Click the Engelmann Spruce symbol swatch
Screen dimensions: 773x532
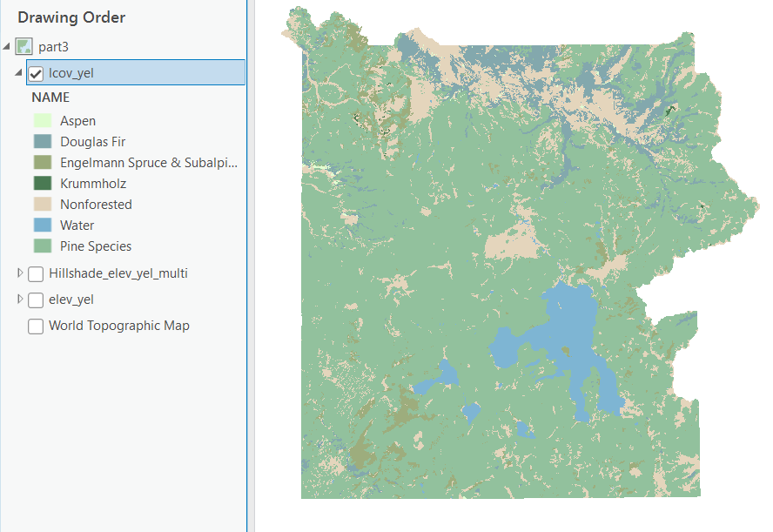(43, 162)
